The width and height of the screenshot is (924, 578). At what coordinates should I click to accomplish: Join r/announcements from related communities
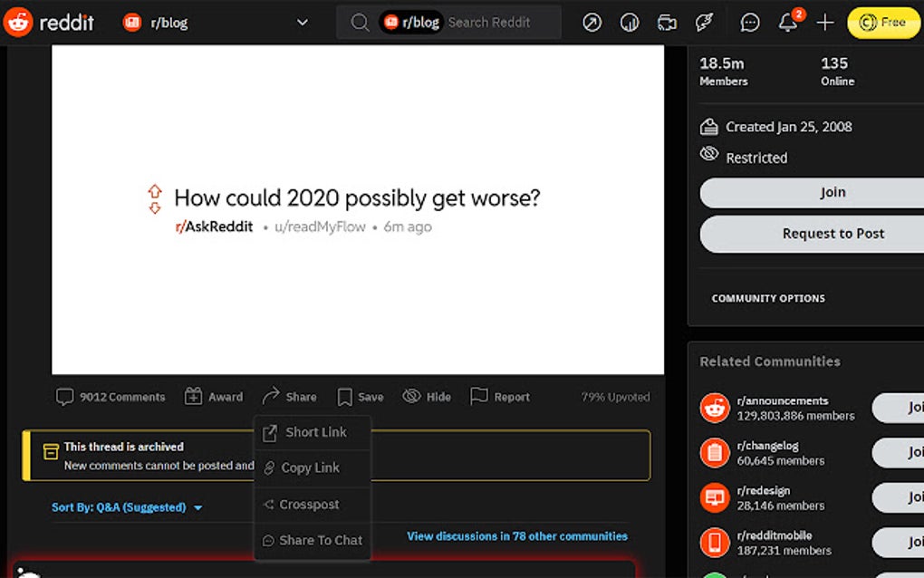click(898, 408)
